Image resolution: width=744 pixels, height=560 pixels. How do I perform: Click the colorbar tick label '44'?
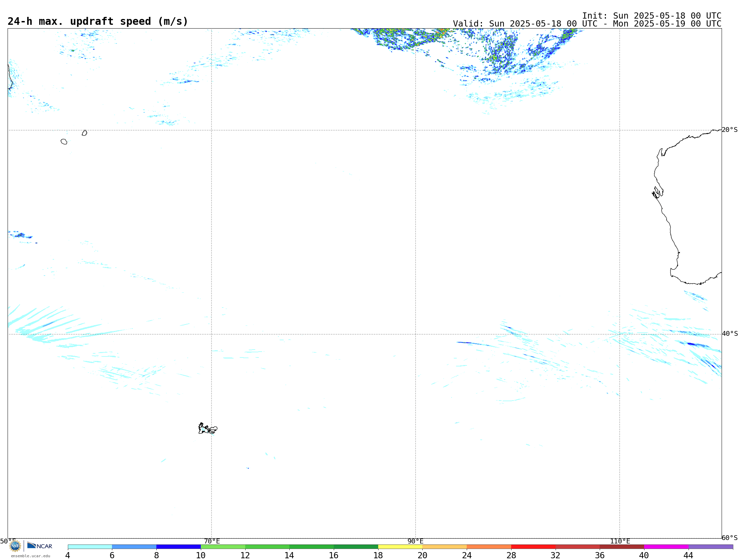point(689,556)
